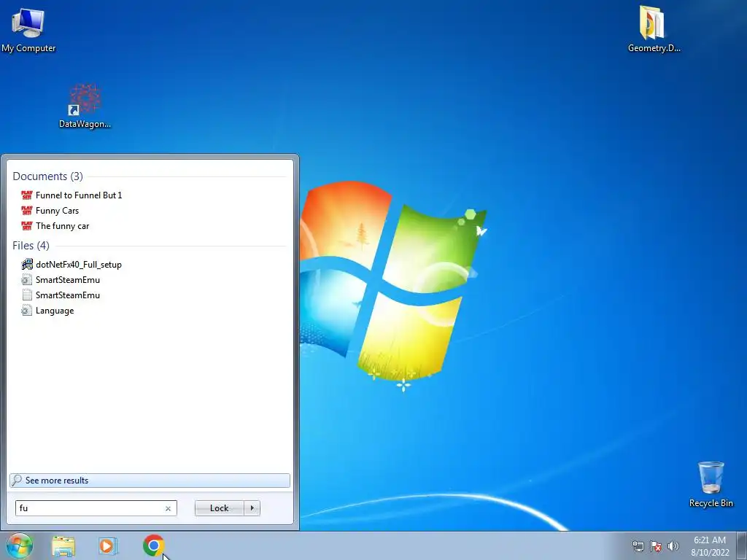
Task: Open Windows Explorer from the taskbar
Action: click(63, 546)
